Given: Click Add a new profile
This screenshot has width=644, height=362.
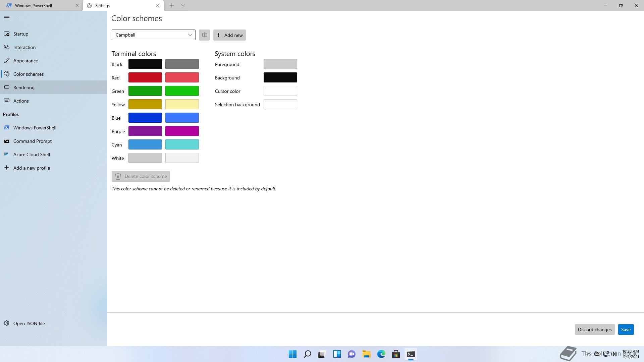Looking at the screenshot, I should point(54,168).
